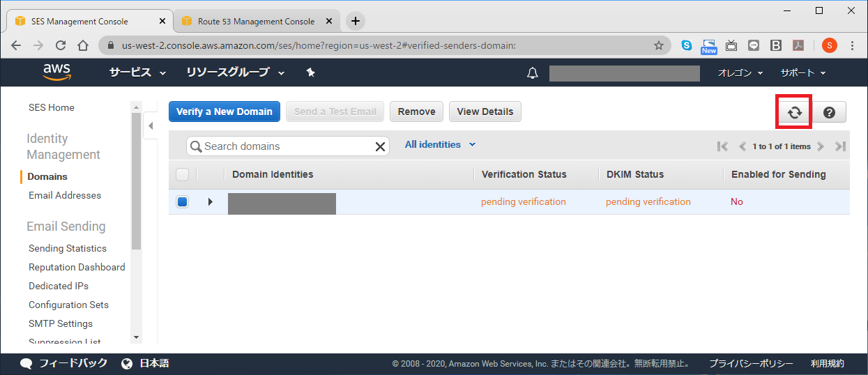Open the redacted account name menu
This screenshot has width=868, height=375.
click(624, 73)
